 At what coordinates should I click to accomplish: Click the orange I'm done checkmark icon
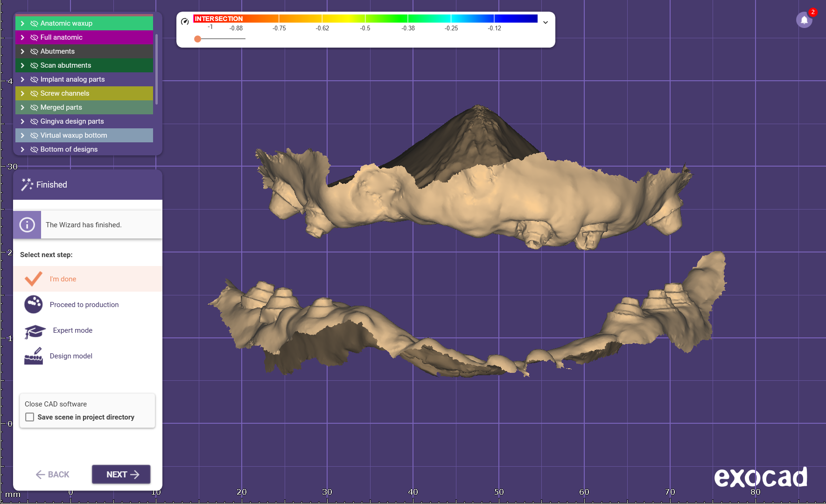click(34, 279)
